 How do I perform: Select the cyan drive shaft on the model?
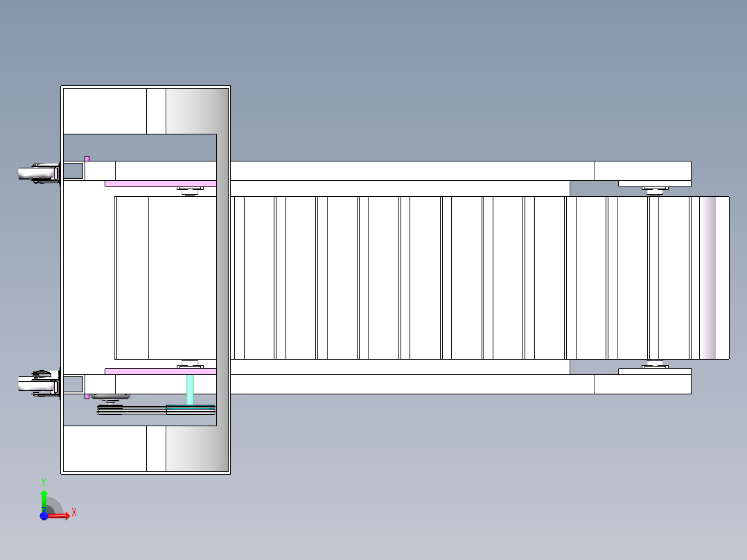tap(190, 390)
